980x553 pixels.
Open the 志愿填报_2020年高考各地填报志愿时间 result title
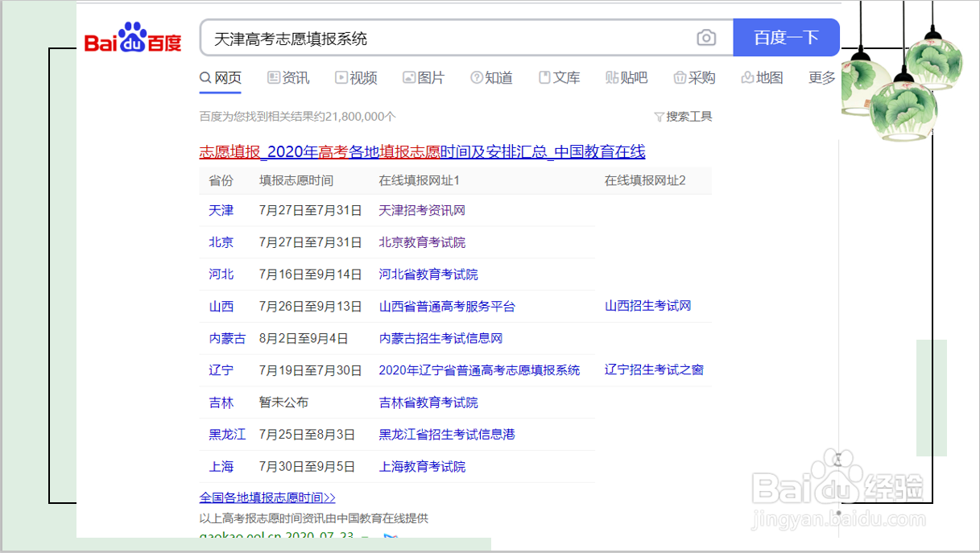[422, 152]
